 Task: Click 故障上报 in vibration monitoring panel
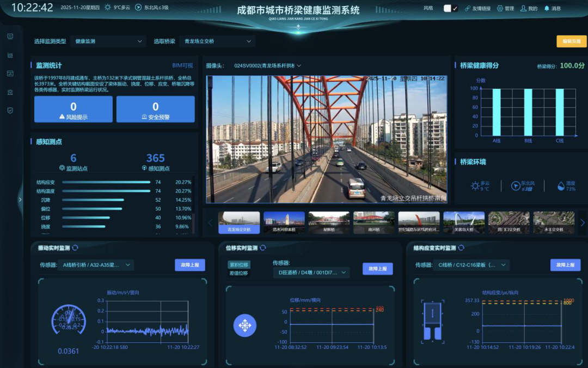pos(189,265)
